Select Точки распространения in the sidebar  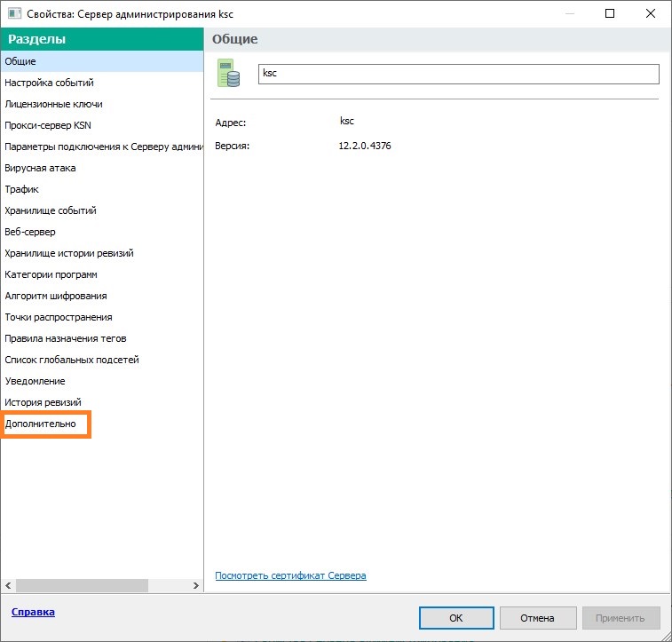[59, 317]
